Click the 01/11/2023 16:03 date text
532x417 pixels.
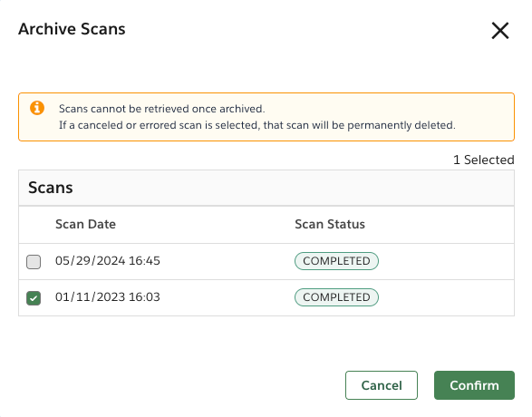108,297
